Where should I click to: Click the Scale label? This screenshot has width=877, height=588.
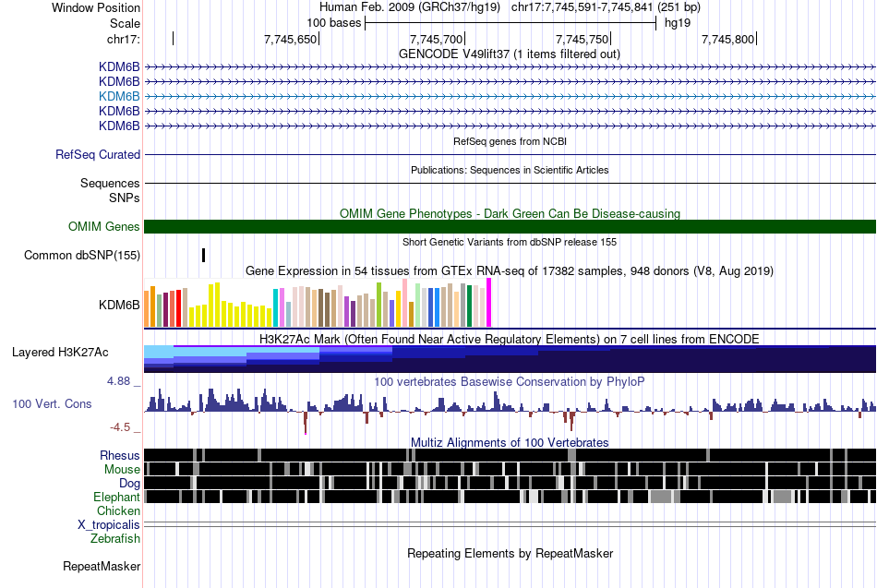[x=125, y=23]
